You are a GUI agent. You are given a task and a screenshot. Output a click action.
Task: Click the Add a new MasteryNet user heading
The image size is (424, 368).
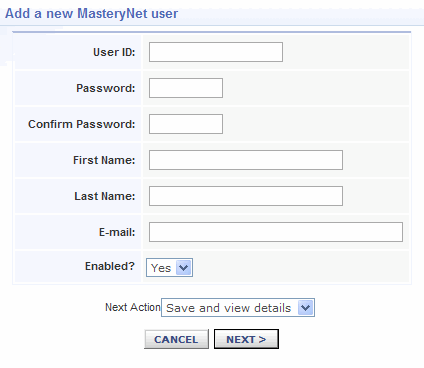[x=91, y=14]
